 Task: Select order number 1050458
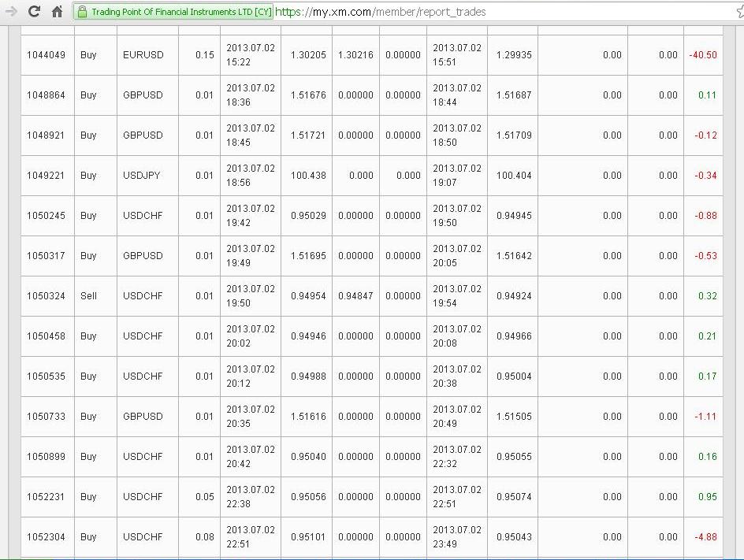coord(46,336)
